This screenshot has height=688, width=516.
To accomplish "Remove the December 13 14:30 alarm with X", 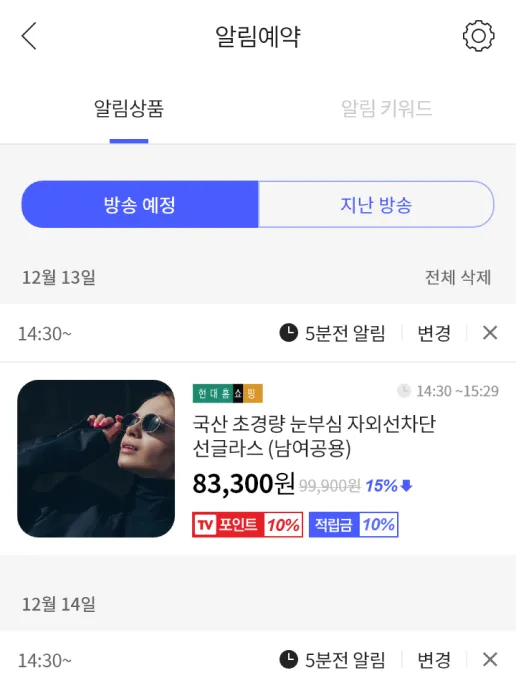I will [490, 333].
